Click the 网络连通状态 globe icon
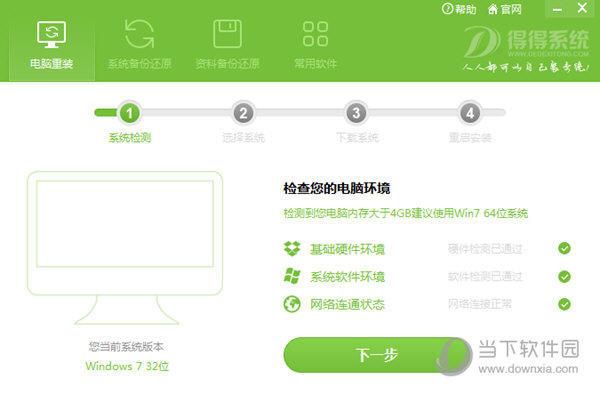 [x=292, y=304]
